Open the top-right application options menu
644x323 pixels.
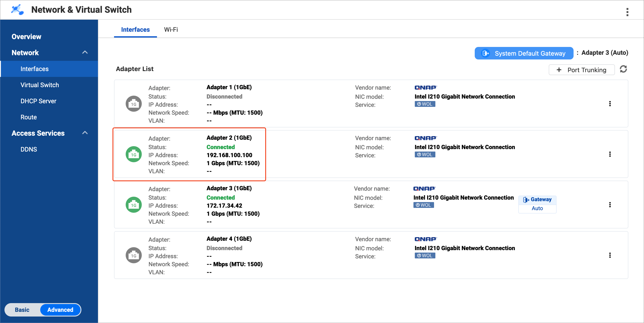[627, 12]
